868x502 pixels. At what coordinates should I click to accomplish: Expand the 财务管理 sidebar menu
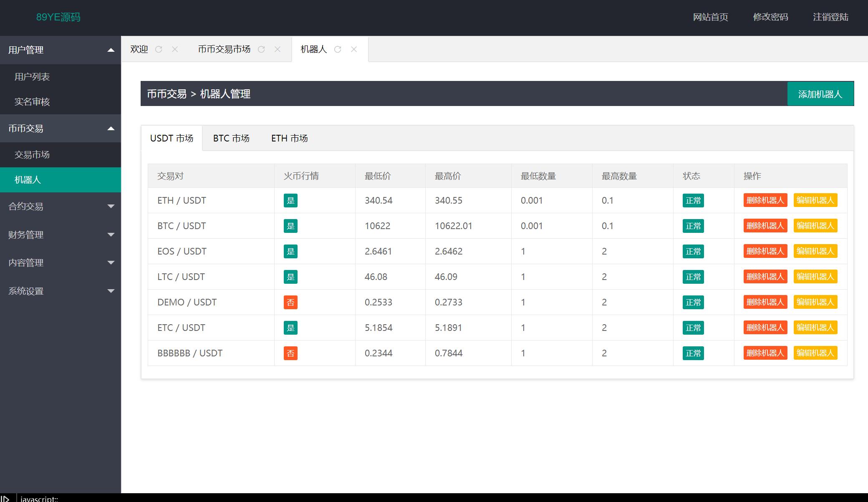[61, 235]
